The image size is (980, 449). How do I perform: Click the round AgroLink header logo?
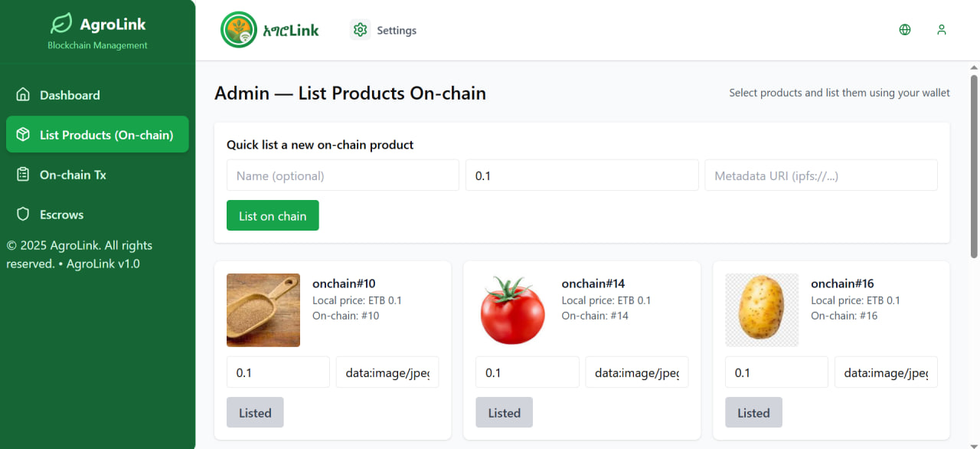click(x=239, y=30)
